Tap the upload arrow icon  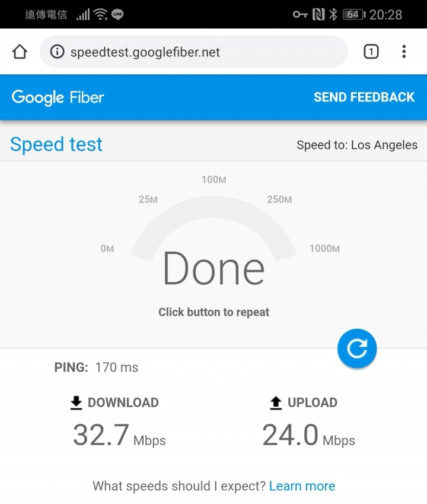(276, 403)
